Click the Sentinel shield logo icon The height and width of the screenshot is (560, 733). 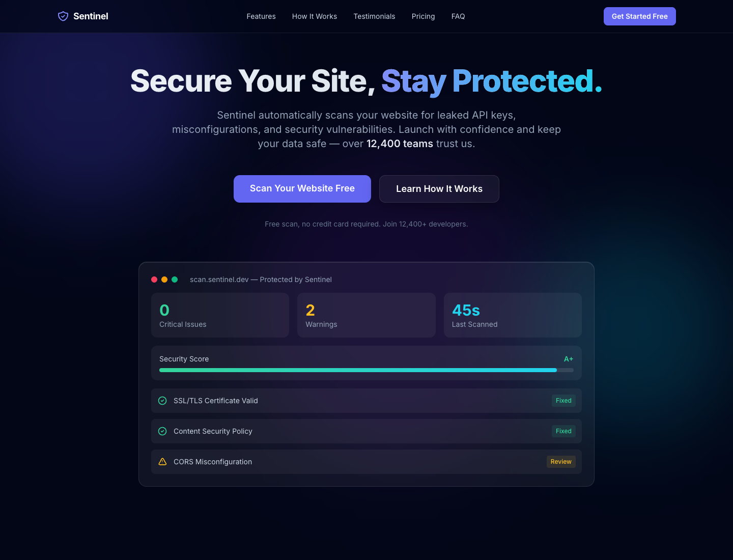pyautogui.click(x=63, y=16)
